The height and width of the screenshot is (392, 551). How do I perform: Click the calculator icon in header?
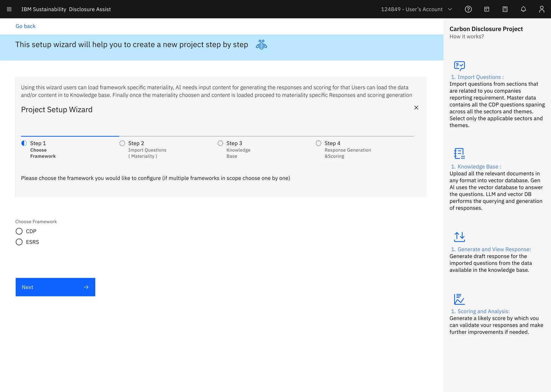pos(505,9)
